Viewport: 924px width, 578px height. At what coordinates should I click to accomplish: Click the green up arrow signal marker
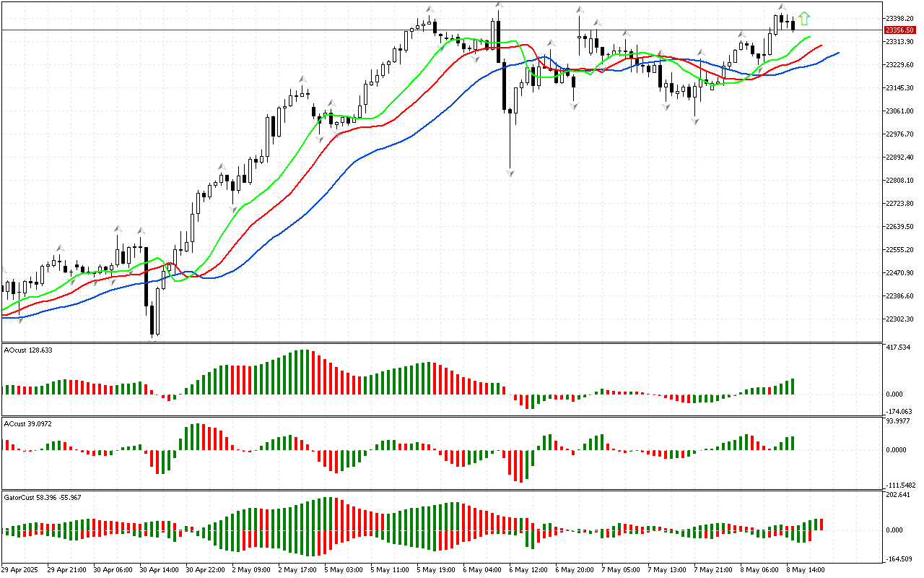[804, 19]
